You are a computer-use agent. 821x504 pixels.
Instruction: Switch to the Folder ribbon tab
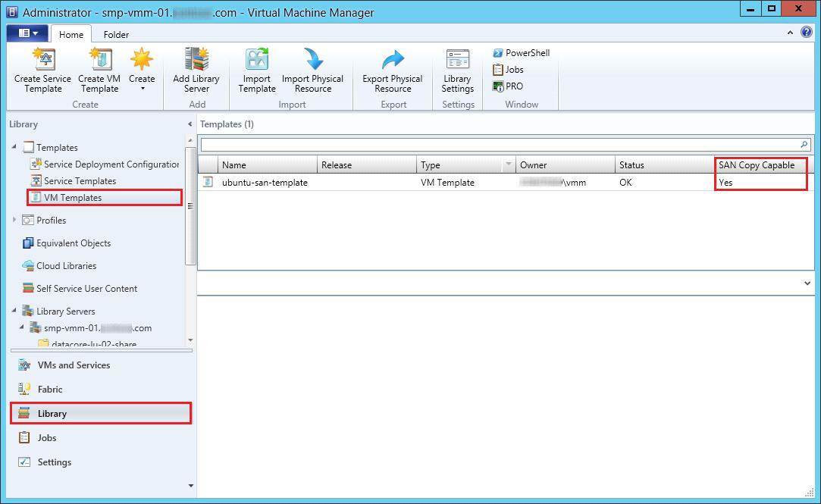tap(116, 34)
